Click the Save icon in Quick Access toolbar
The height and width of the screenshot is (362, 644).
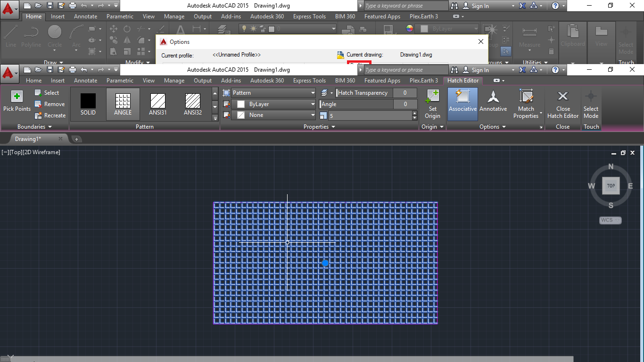pos(50,69)
